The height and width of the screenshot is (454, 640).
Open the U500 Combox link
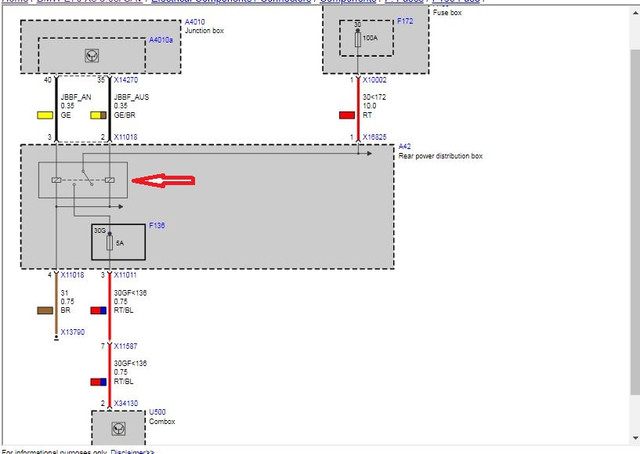click(157, 412)
